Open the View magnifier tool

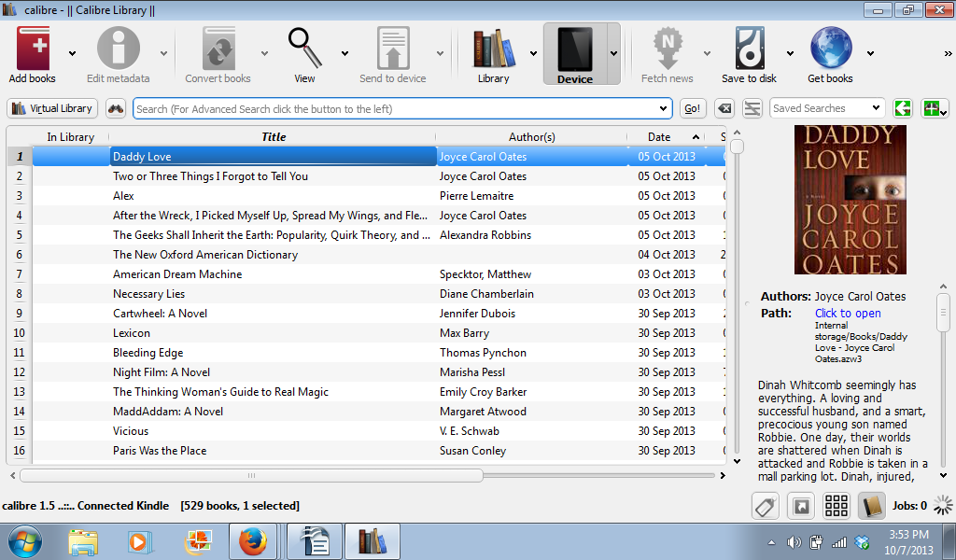[305, 49]
